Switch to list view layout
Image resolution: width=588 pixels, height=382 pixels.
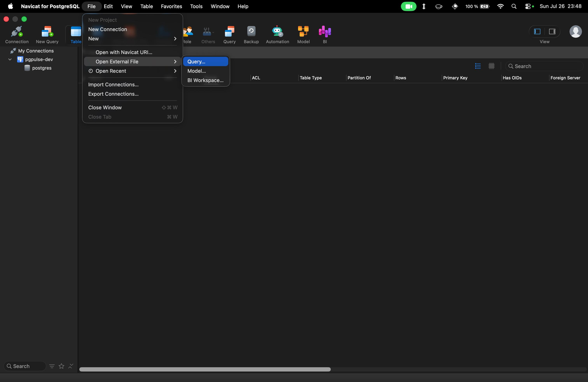coord(478,66)
